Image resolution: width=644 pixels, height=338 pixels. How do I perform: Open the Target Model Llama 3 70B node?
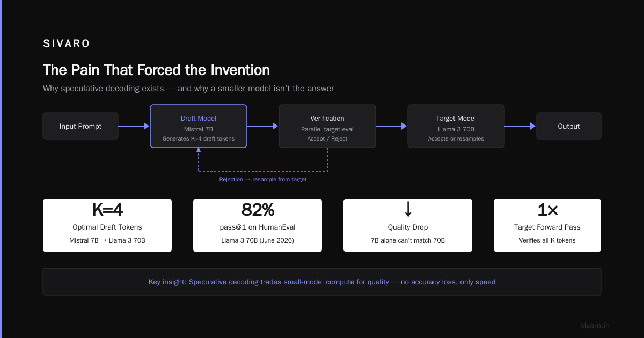[x=456, y=126]
